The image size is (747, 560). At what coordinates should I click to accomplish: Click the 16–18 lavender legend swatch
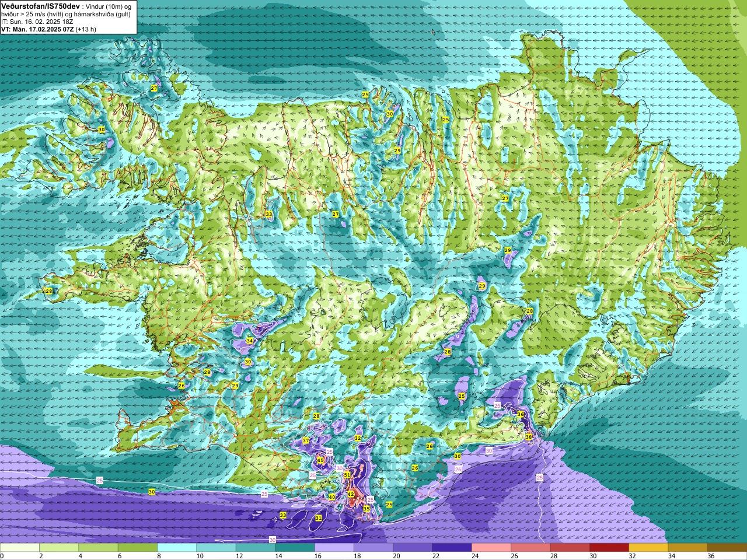[334, 548]
